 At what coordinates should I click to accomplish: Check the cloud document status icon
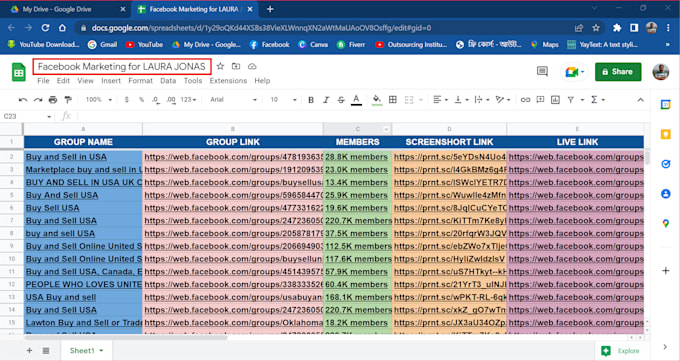pos(252,66)
